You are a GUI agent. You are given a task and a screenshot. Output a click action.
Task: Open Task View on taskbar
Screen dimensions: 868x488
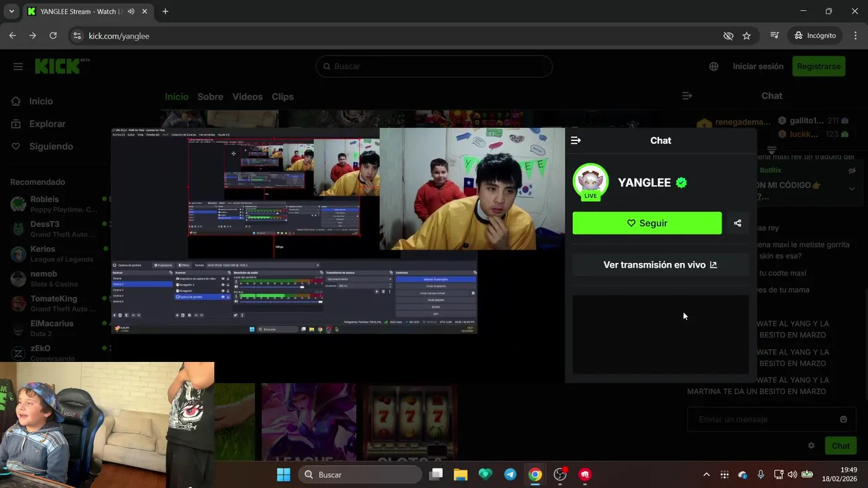point(436,474)
